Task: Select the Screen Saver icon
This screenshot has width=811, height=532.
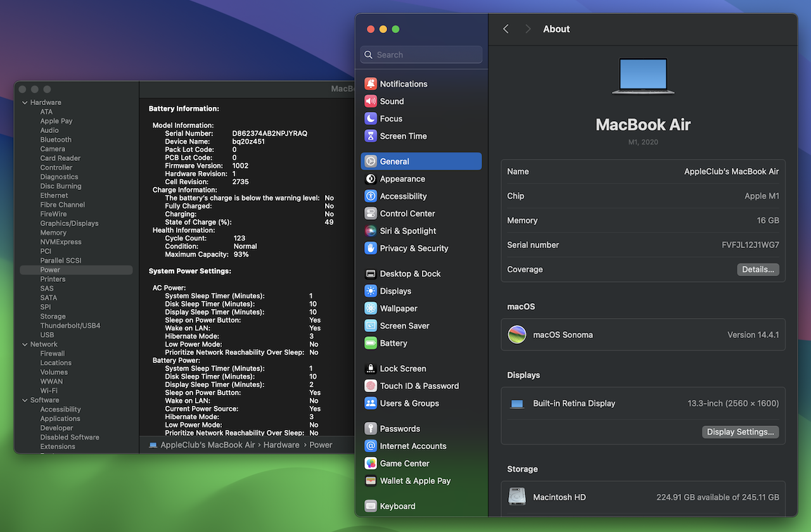Action: pos(371,326)
